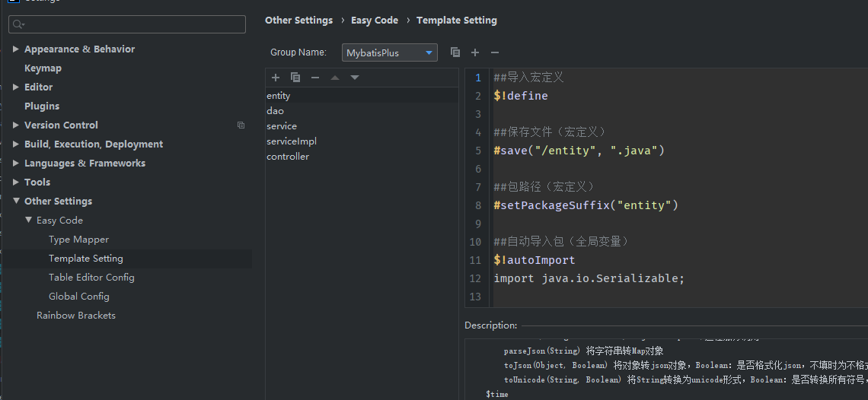Screen dimensions: 868x400
Task: Click parseJson(String) in the description
Action: pyautogui.click(x=542, y=351)
